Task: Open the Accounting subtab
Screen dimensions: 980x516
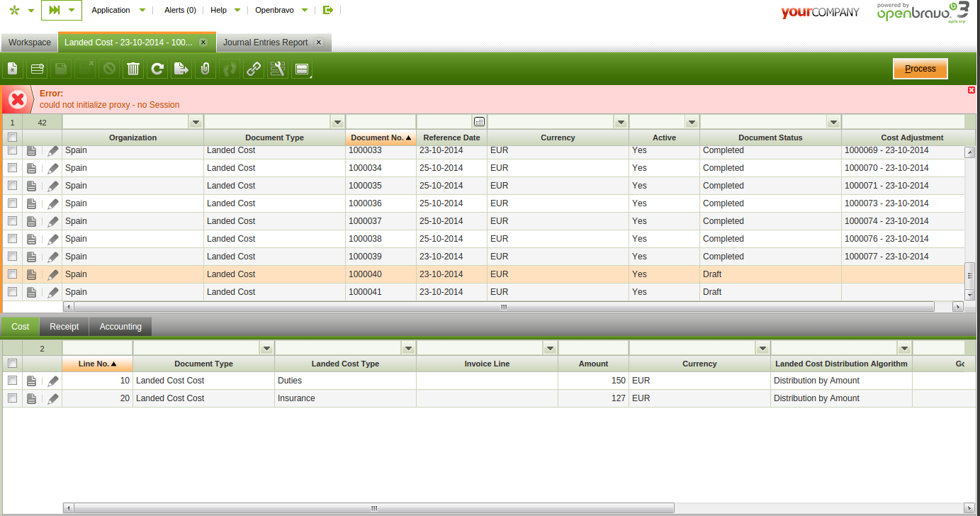Action: coord(120,327)
